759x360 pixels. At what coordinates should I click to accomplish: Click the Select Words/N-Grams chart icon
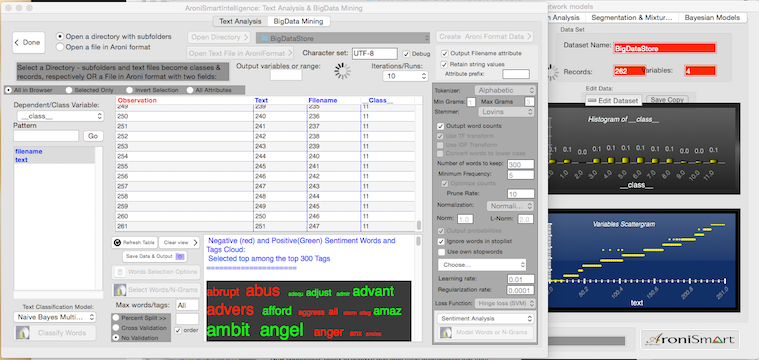coord(120,290)
